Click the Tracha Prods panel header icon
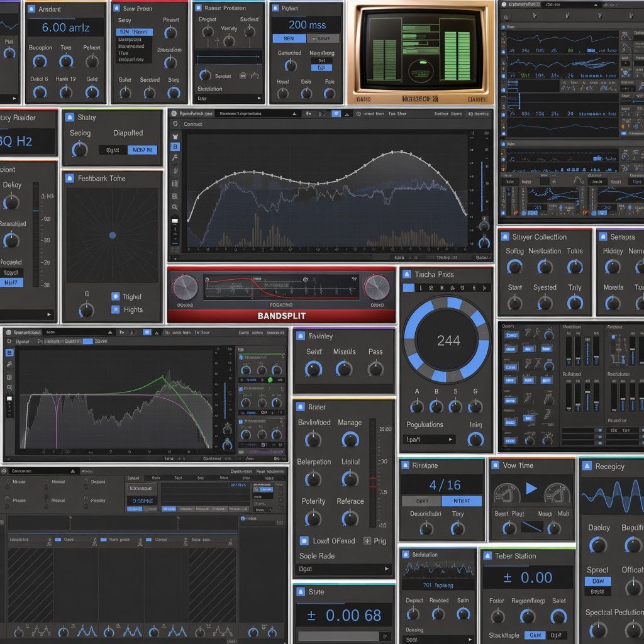Viewport: 644px width, 644px height. (407, 274)
